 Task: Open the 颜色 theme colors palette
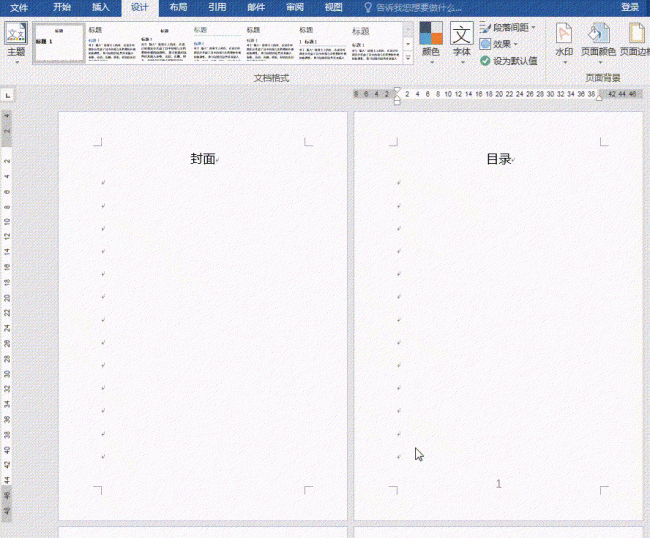pos(431,43)
